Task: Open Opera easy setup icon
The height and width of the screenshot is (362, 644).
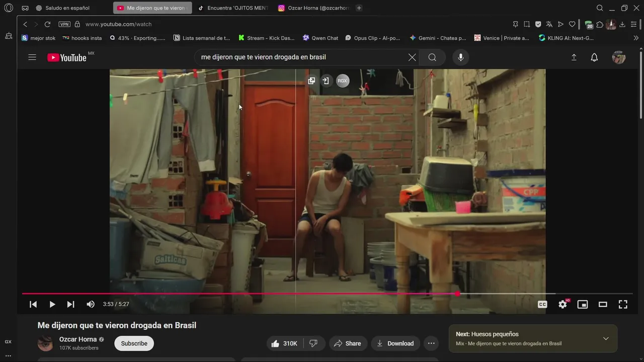Action: tap(634, 24)
